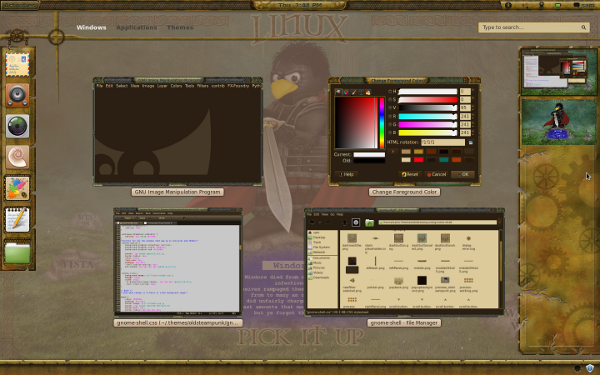Switch to the paintbrush watercolor selector tab
Viewport: 600px width, 375px height.
[x=353, y=92]
